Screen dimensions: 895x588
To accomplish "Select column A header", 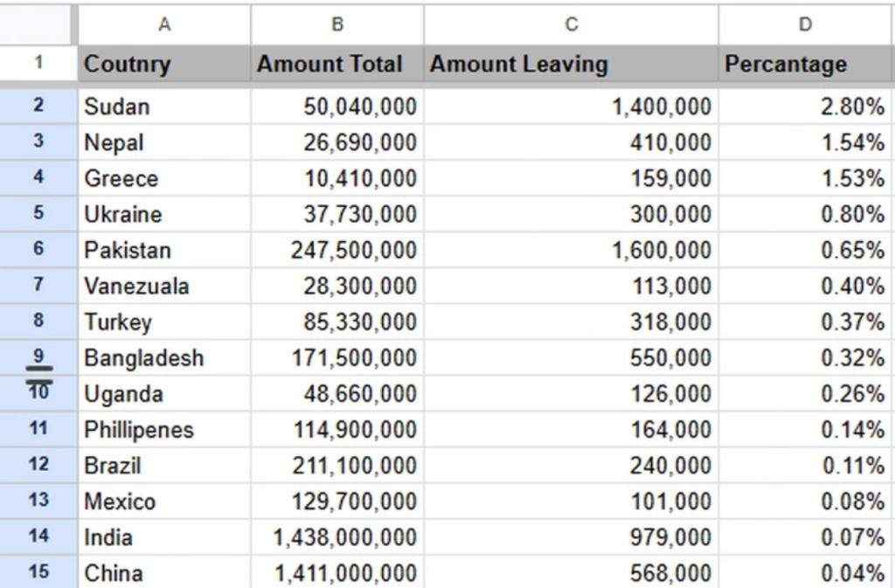I will tap(164, 24).
